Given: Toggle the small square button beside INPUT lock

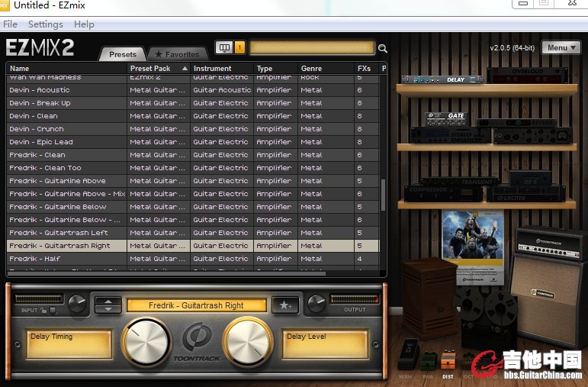Looking at the screenshot, I should 53,311.
